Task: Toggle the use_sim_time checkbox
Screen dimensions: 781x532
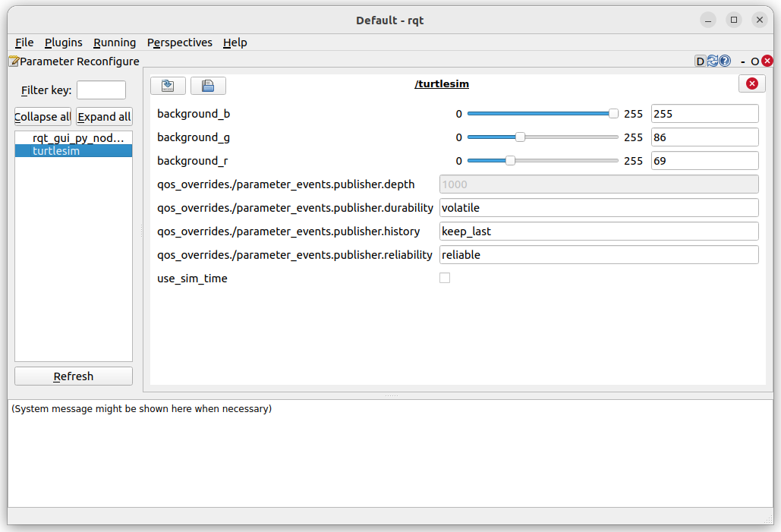Action: (445, 278)
